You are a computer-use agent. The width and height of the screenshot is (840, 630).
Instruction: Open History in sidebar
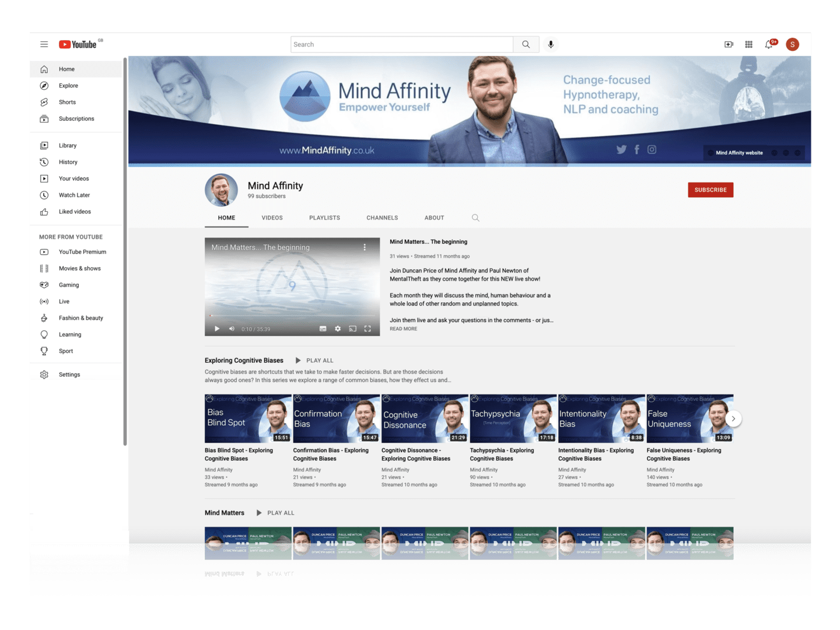click(76, 162)
